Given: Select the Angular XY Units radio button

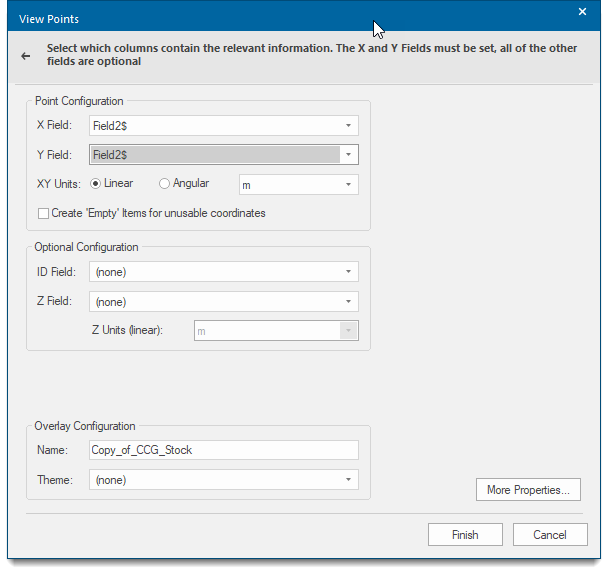Looking at the screenshot, I should coord(164,183).
